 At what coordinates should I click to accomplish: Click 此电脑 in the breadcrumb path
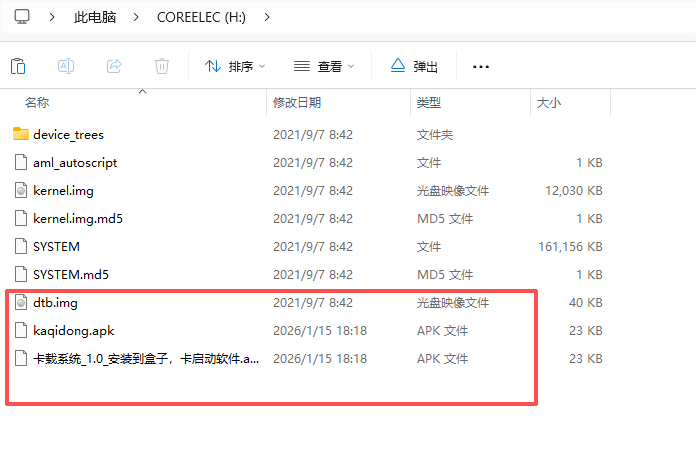click(x=95, y=17)
